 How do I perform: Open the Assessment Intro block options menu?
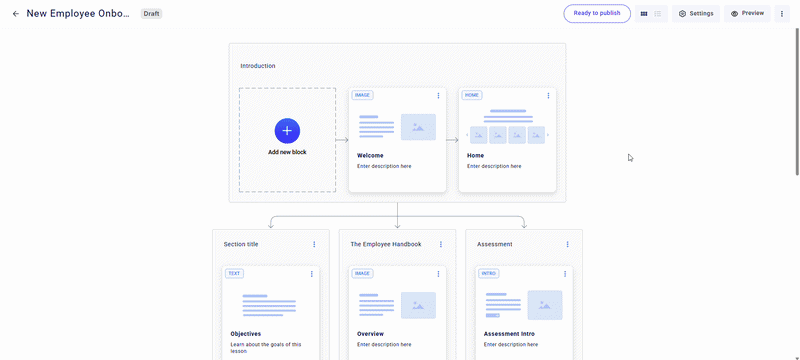click(x=565, y=274)
